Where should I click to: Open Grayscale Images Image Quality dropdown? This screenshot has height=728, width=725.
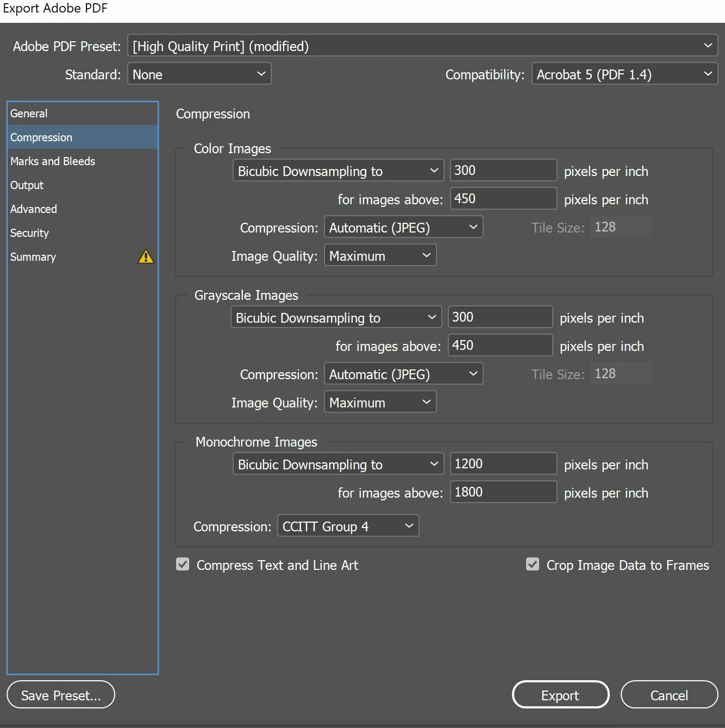point(380,402)
